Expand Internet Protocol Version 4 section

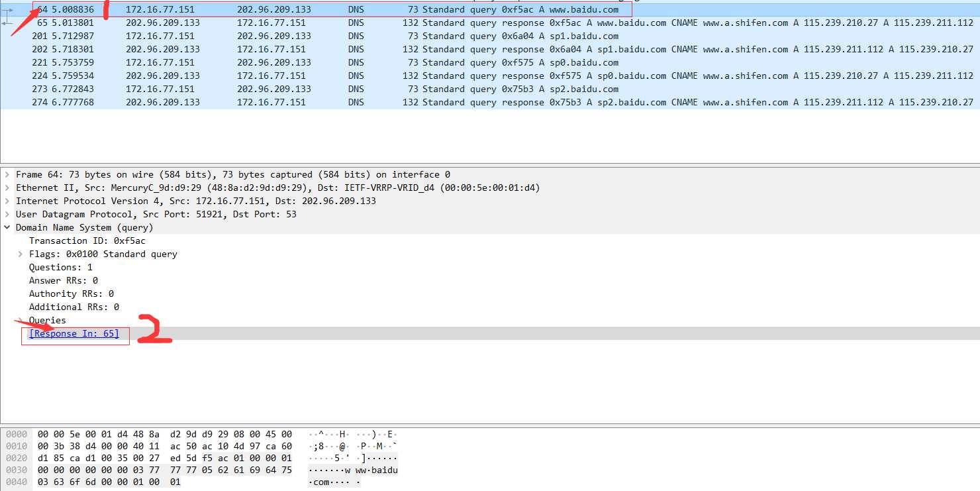click(x=7, y=201)
